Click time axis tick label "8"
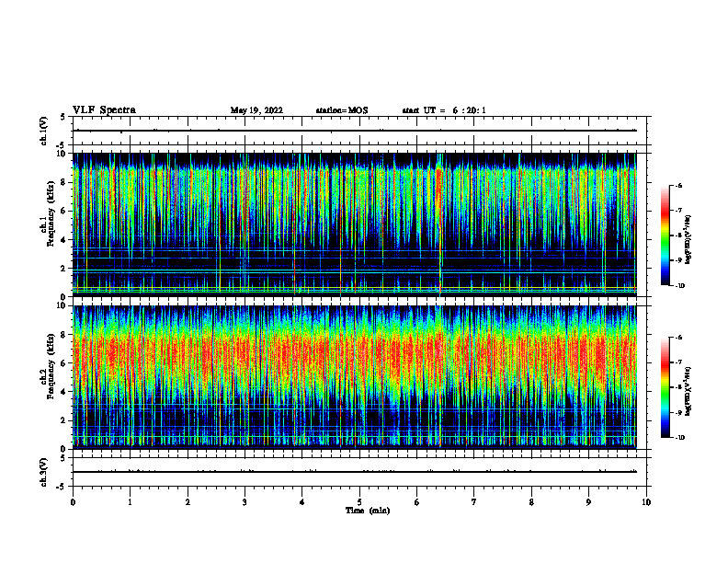This screenshot has width=728, height=563. [531, 502]
